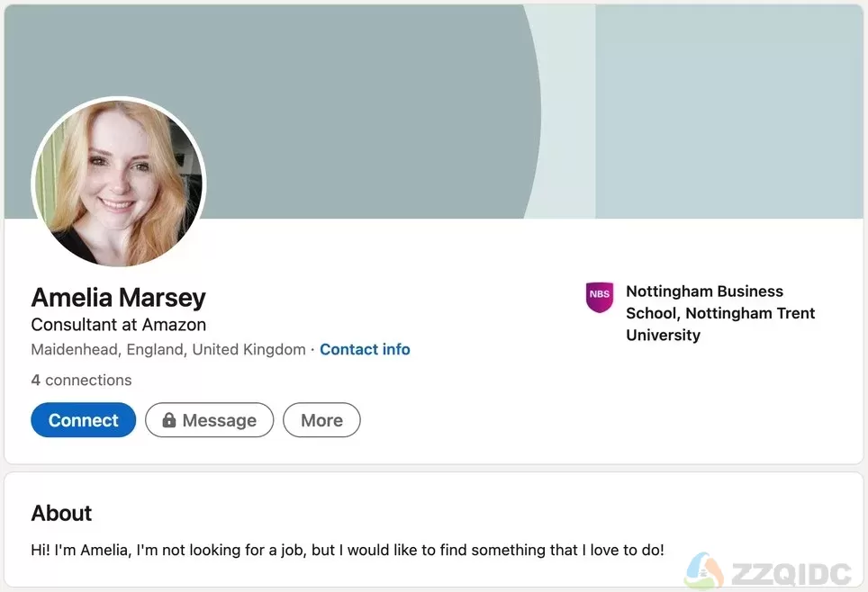Open Nottingham Business School education link
The height and width of the screenshot is (592, 868).
(x=719, y=313)
